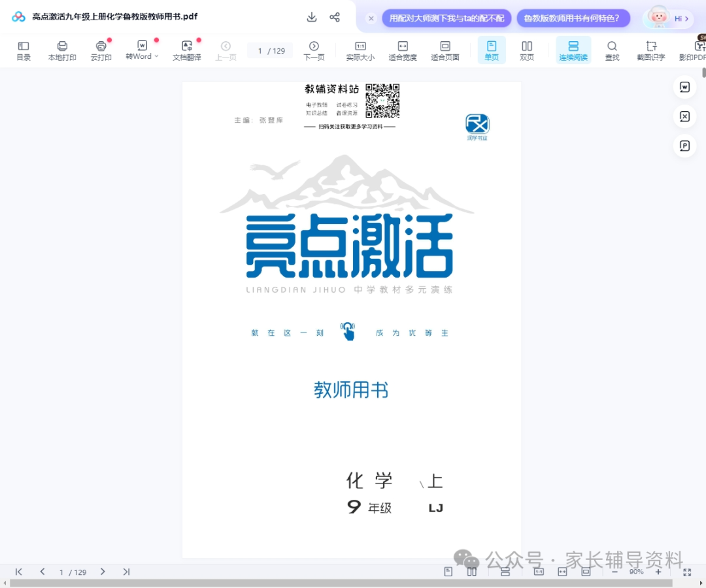
Task: Click the bottom bar page indicator 1 / 129
Action: [x=73, y=572]
